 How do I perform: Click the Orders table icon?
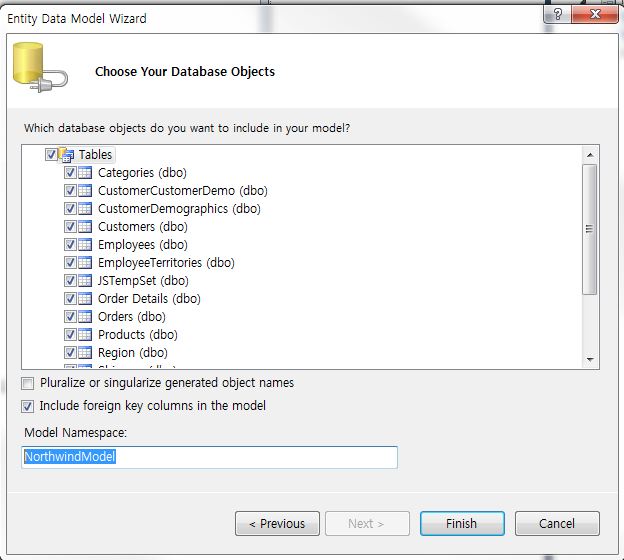pos(85,317)
